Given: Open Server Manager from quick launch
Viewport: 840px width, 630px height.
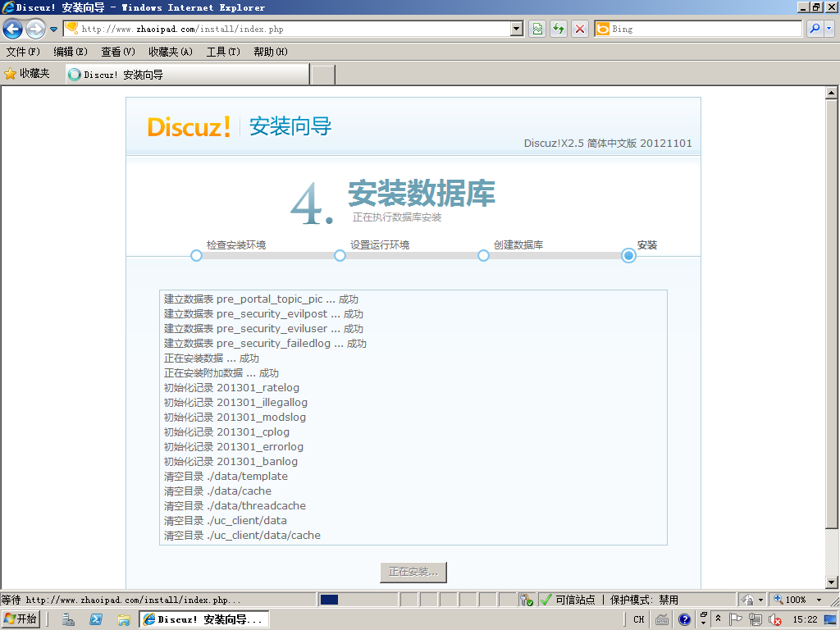Looking at the screenshot, I should click(68, 620).
